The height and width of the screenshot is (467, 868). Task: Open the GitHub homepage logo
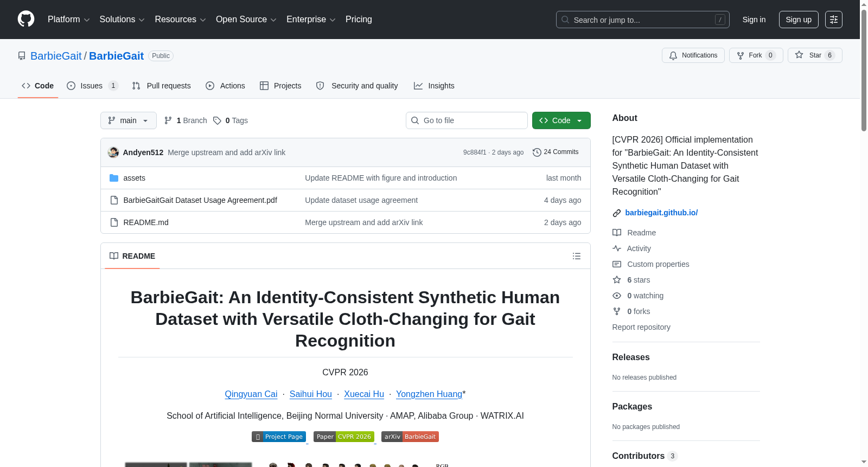coord(26,19)
